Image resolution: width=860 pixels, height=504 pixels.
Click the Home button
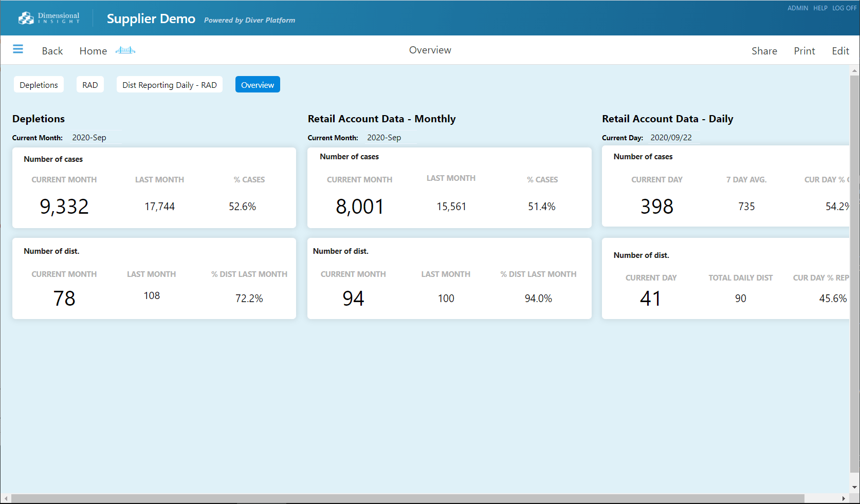coord(93,51)
